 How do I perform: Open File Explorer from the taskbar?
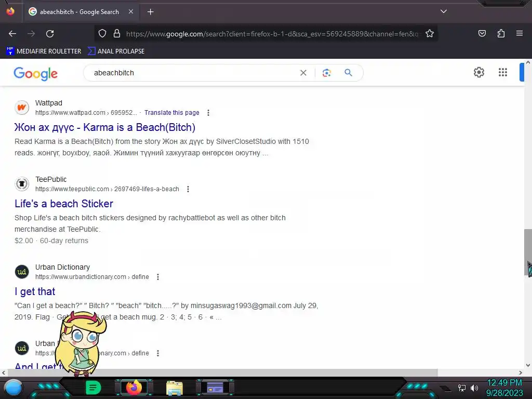(x=175, y=388)
